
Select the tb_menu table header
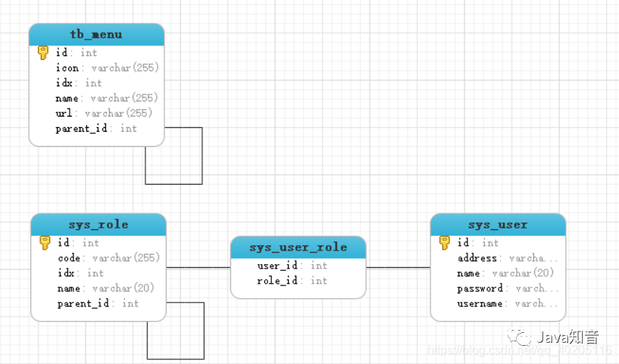click(x=97, y=35)
